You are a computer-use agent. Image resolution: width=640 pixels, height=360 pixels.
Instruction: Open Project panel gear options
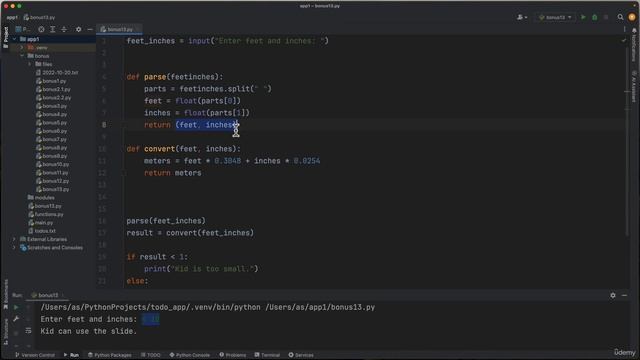[x=78, y=29]
